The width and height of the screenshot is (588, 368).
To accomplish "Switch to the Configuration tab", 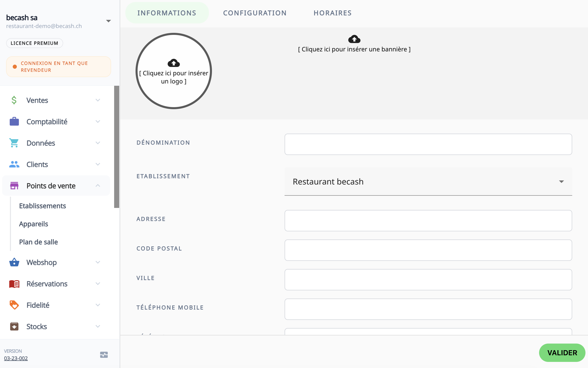I will pos(255,13).
